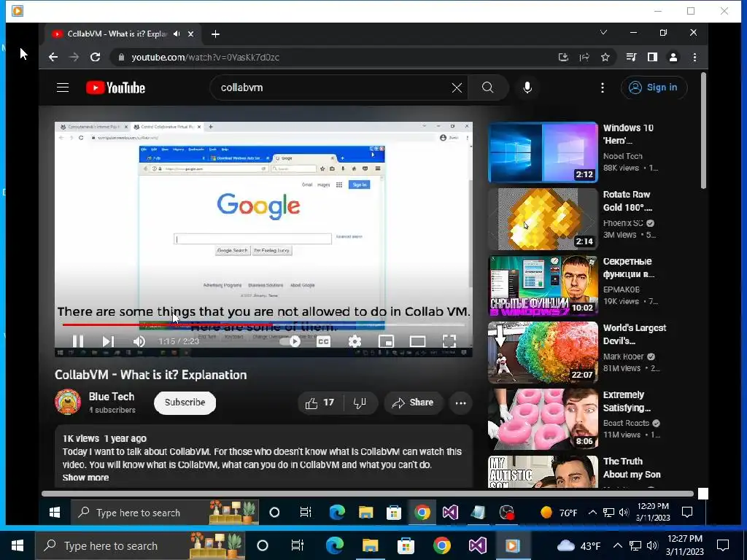The width and height of the screenshot is (747, 560).
Task: Subscribe to Blue Tech
Action: [185, 402]
